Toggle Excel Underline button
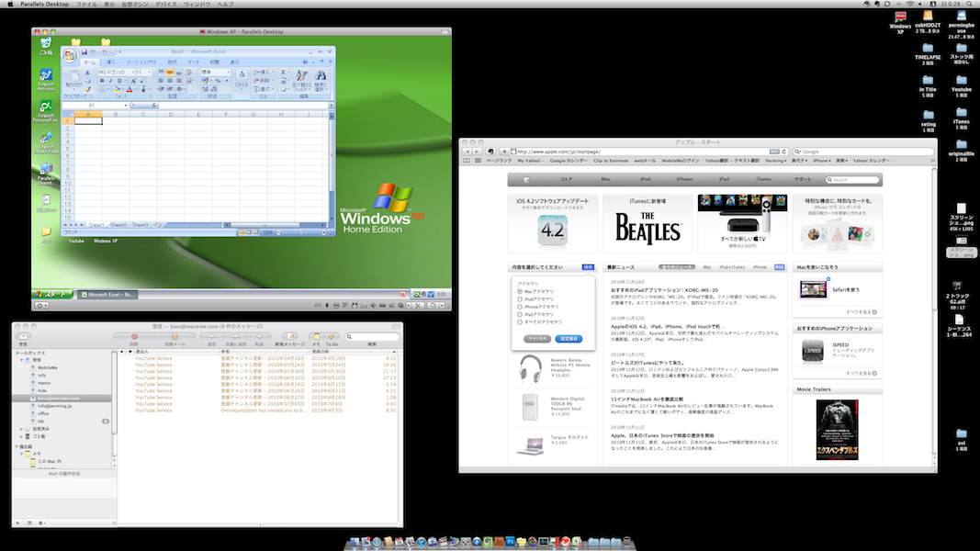This screenshot has height=551, width=980. point(119,81)
